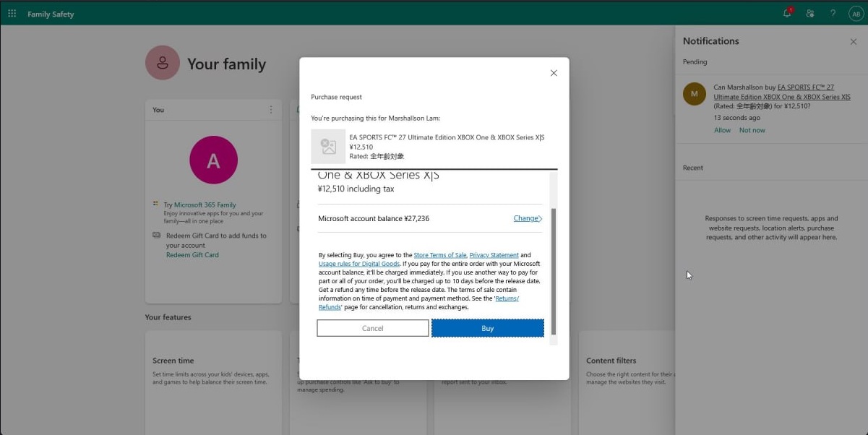Click the Redeem Gift Card link

click(192, 255)
